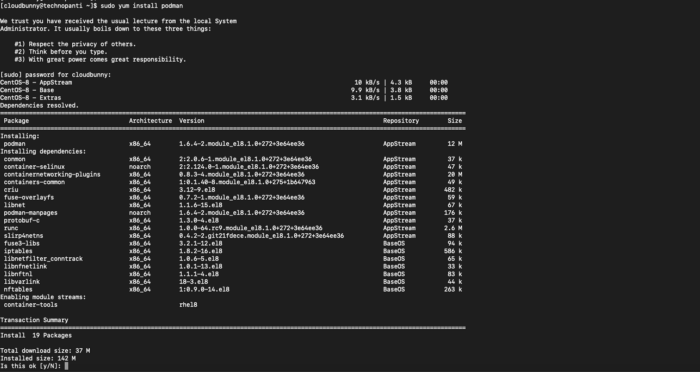The width and height of the screenshot is (700, 372).
Task: Click 'Total download size: 37 M' line
Action: (45, 351)
